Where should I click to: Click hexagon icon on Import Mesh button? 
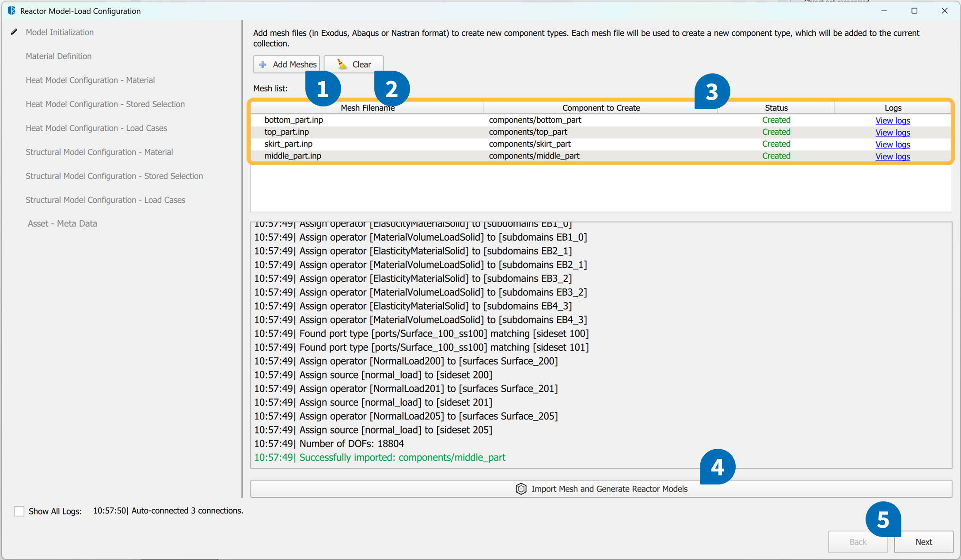click(x=521, y=489)
